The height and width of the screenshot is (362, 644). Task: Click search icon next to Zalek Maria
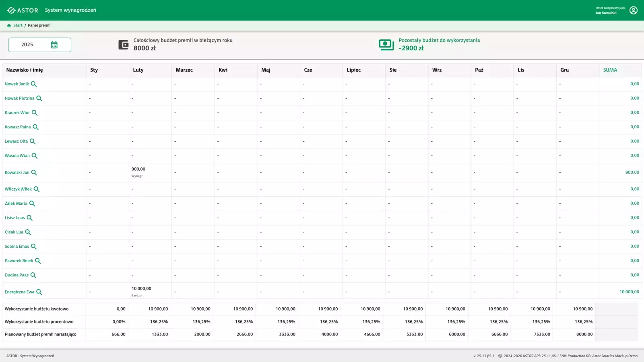(32, 204)
